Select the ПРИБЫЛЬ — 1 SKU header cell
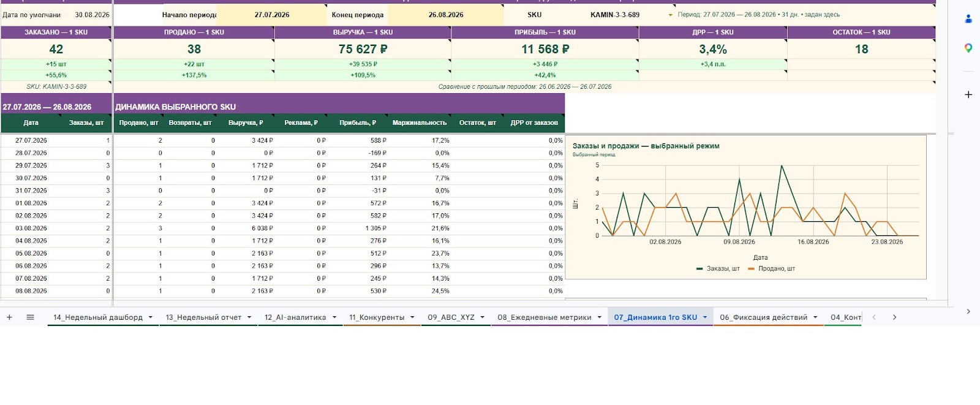The image size is (980, 405). coord(545,32)
